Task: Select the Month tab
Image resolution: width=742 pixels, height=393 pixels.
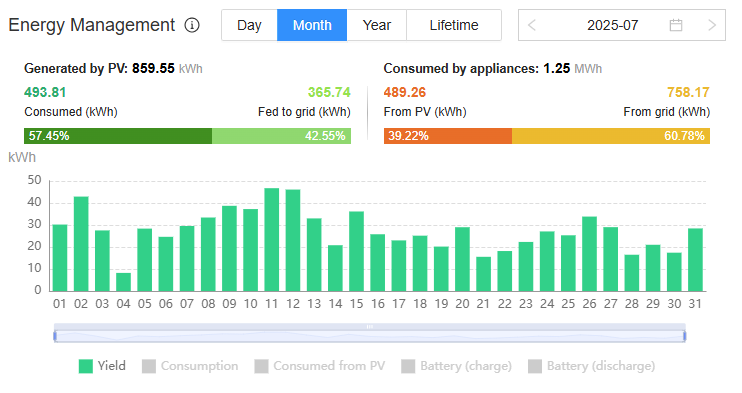Action: [312, 25]
